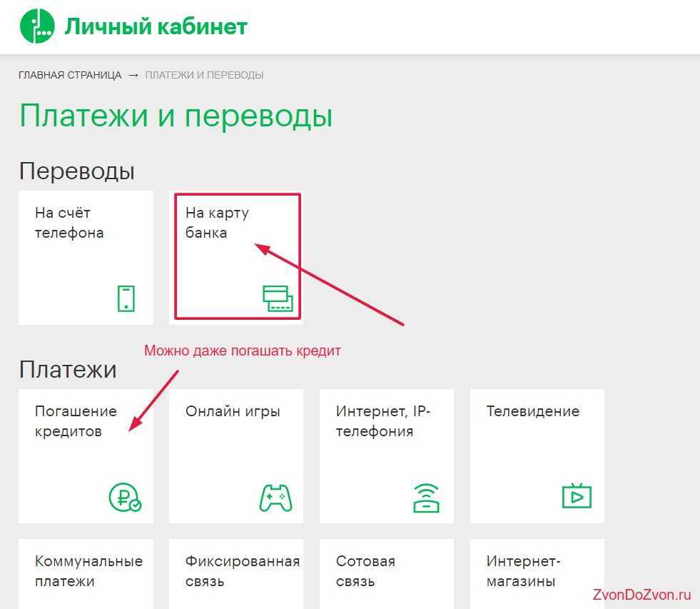
Task: Click the ruble coin checkmark icon
Action: [x=125, y=497]
